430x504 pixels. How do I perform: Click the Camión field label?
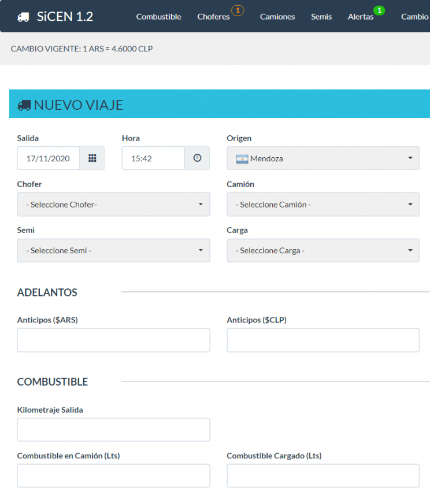240,184
